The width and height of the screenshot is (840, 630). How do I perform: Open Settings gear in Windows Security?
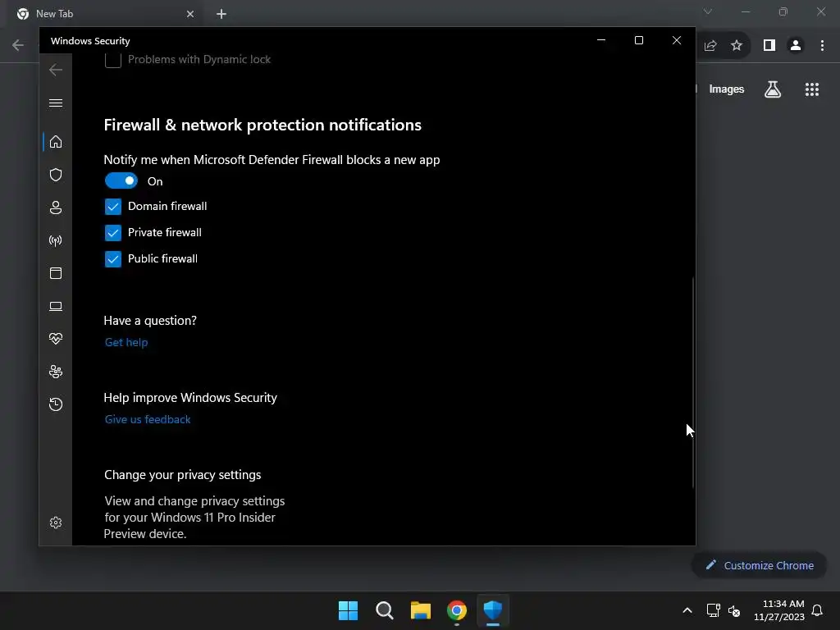56,523
